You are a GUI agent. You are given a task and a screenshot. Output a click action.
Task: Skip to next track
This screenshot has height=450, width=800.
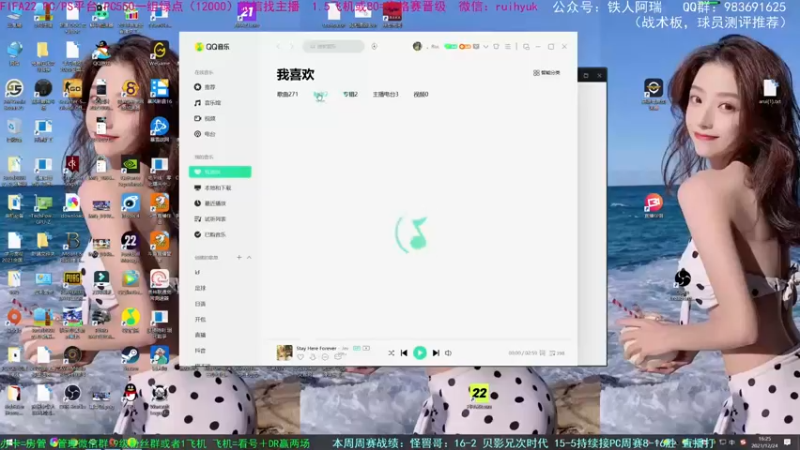(436, 353)
